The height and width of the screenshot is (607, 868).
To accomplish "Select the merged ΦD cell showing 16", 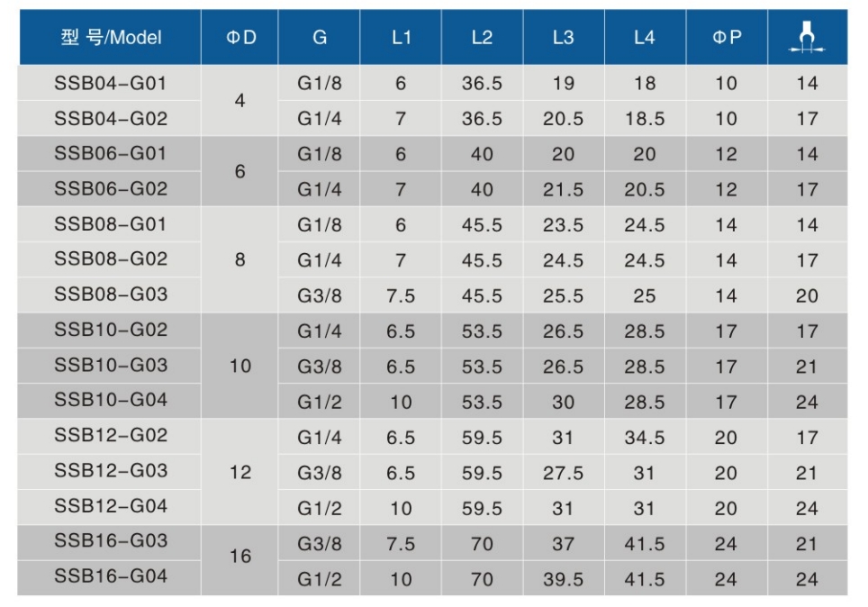I will pos(240,557).
